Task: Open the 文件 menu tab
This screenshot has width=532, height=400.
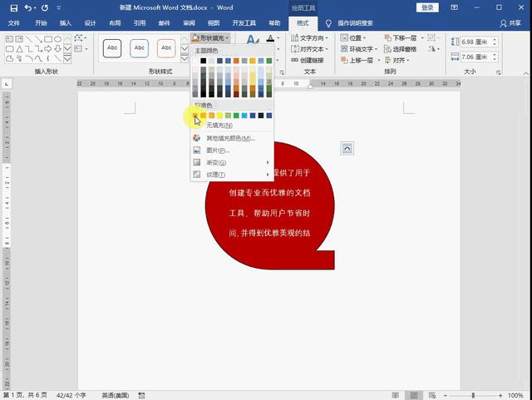Action: click(x=14, y=23)
